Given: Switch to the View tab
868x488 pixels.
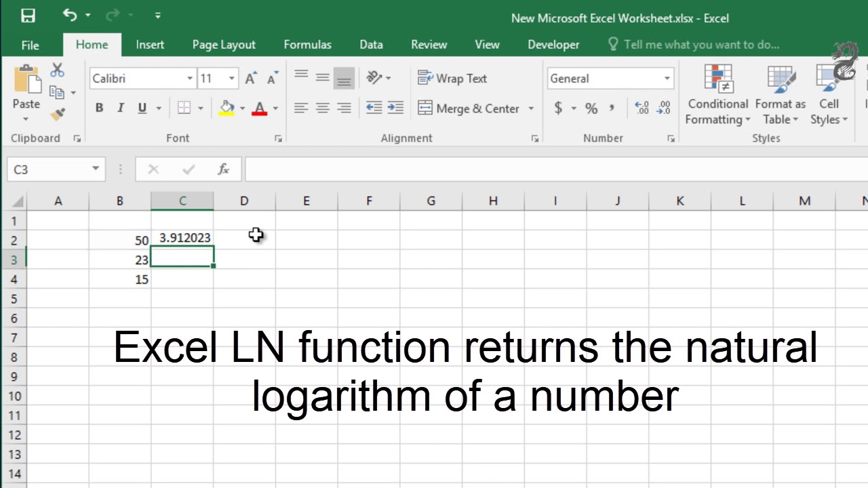Looking at the screenshot, I should coord(487,45).
